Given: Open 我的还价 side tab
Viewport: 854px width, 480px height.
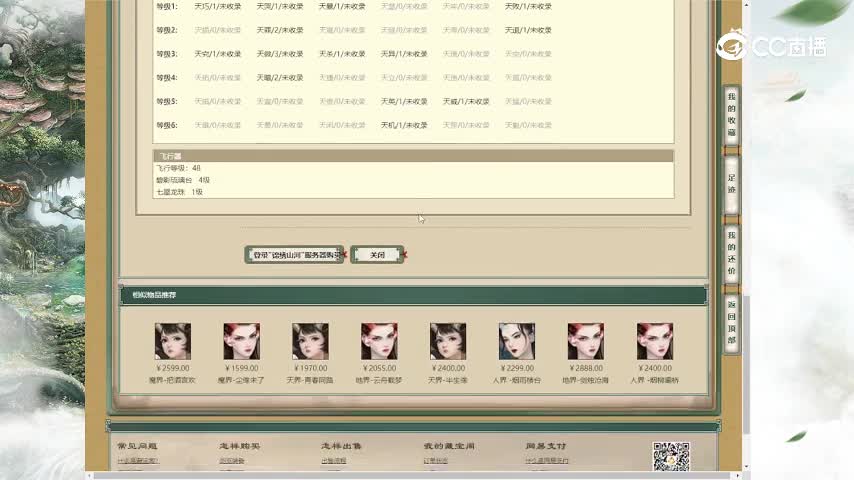Looking at the screenshot, I should coord(731,253).
